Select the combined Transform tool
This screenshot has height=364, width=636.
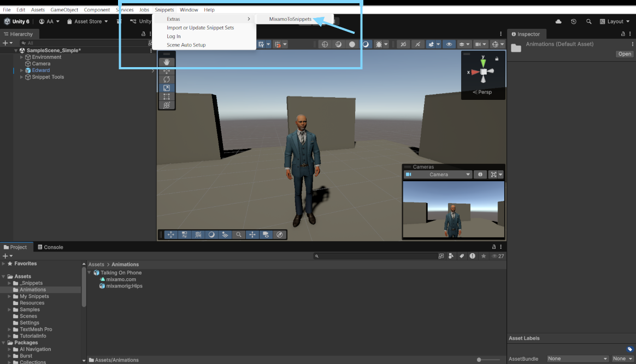(166, 105)
